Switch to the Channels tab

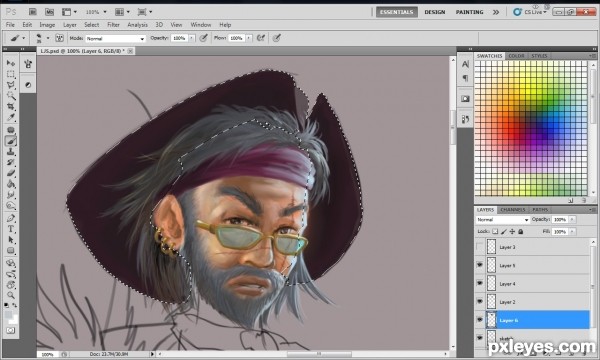(512, 210)
